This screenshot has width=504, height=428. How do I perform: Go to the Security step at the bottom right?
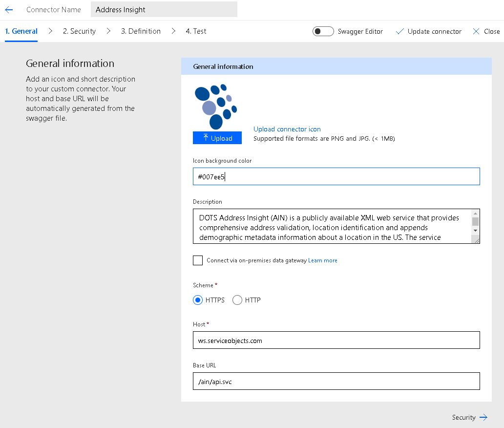click(464, 417)
